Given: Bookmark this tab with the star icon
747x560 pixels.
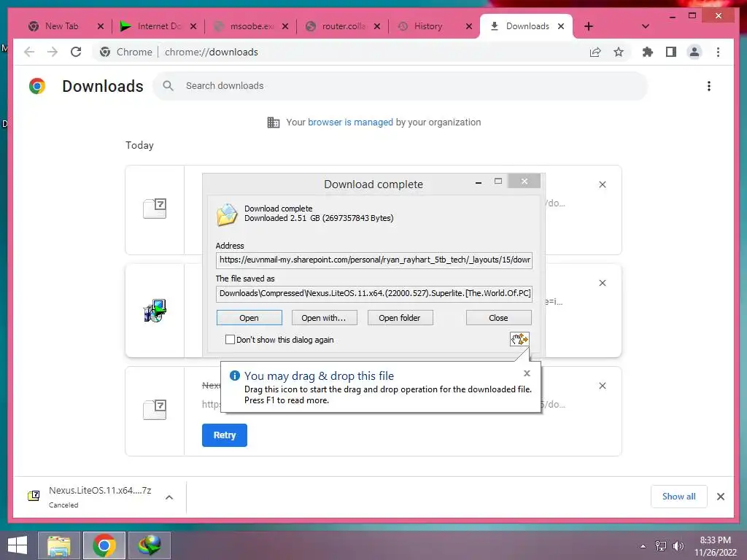Looking at the screenshot, I should (x=619, y=52).
